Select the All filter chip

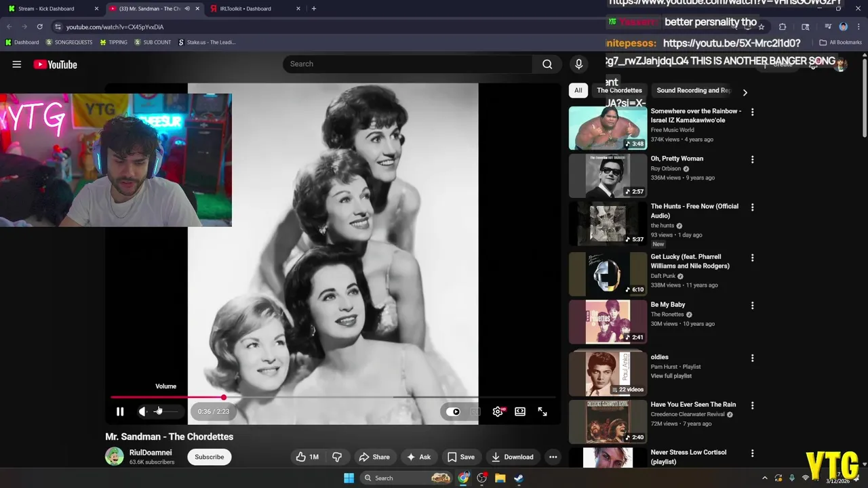point(578,90)
